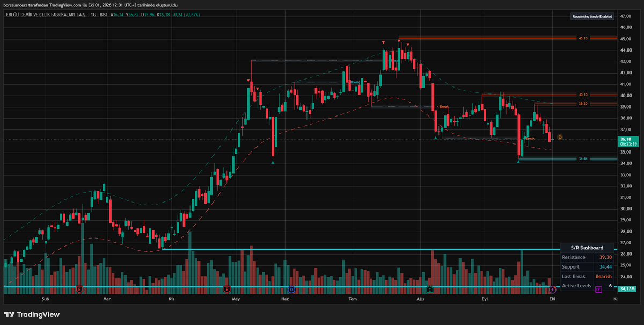Click 41,00 on the price axis
644x325 pixels.
click(x=626, y=84)
